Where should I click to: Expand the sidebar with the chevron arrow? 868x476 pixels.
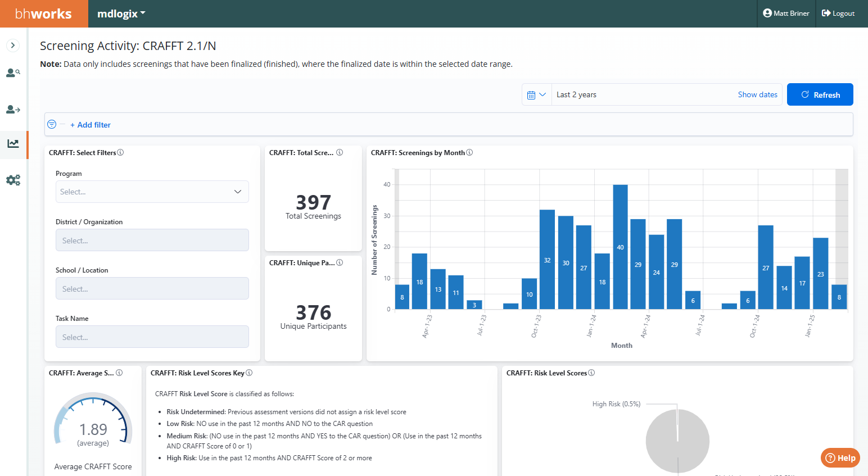click(13, 46)
